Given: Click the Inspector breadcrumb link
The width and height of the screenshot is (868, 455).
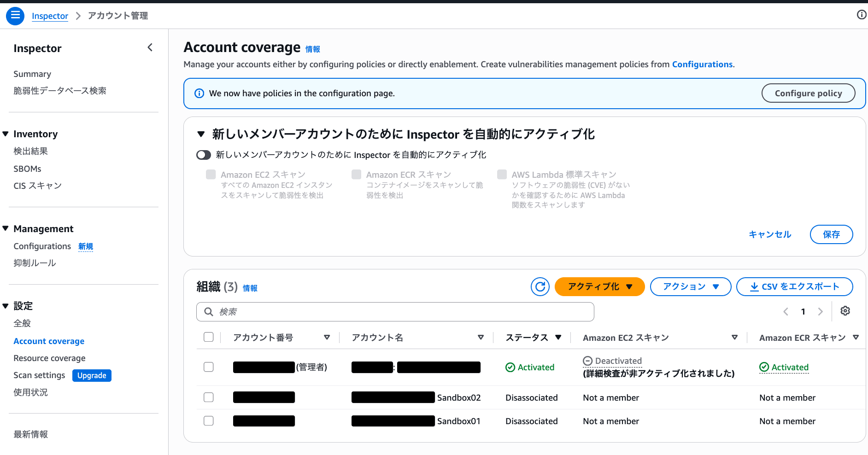Looking at the screenshot, I should [x=50, y=16].
